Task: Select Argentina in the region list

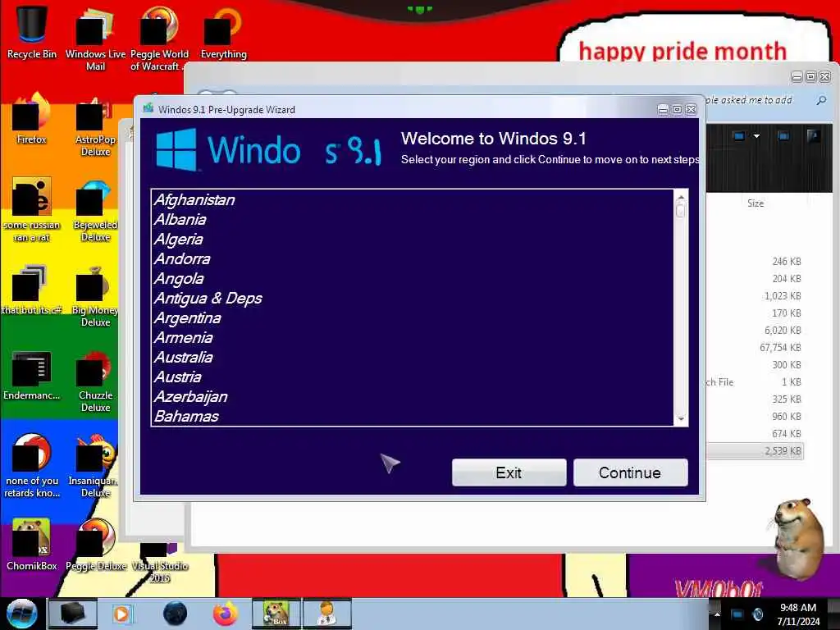Action: click(x=412, y=318)
